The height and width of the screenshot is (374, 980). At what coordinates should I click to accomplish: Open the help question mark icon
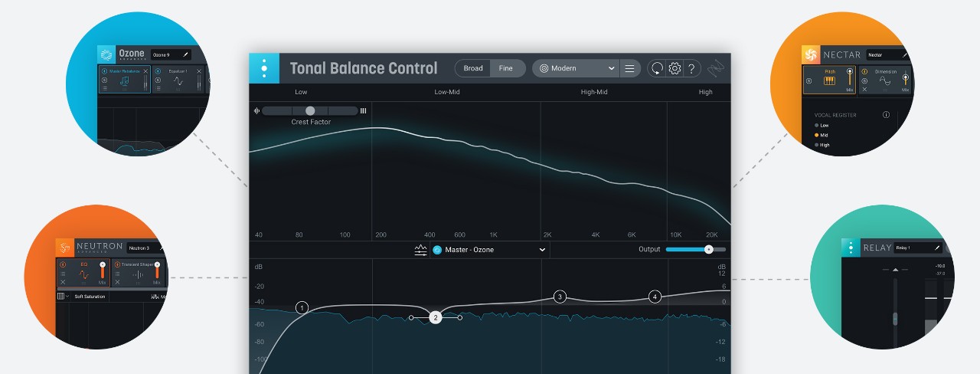click(691, 68)
